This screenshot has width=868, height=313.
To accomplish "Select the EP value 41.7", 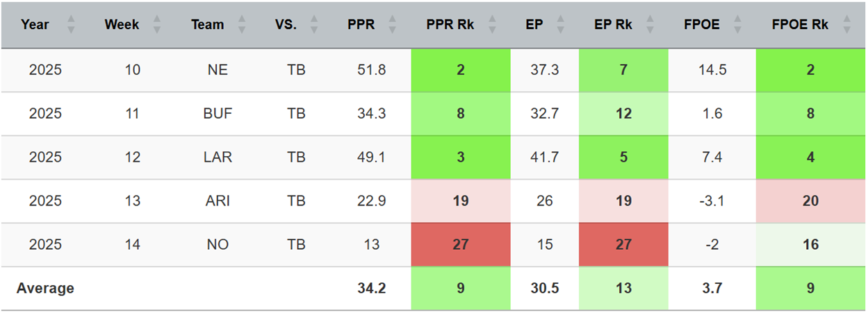I will tap(544, 158).
